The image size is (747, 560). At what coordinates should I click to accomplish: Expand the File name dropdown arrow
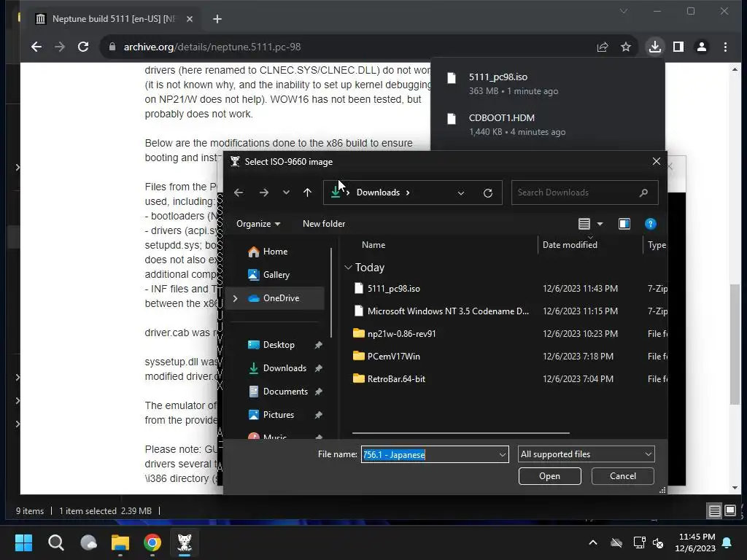tap(502, 455)
